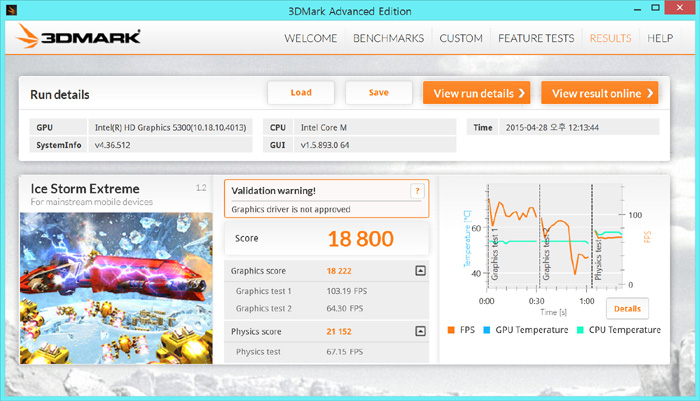
Task: Go to the CUSTOM tab
Action: point(461,38)
